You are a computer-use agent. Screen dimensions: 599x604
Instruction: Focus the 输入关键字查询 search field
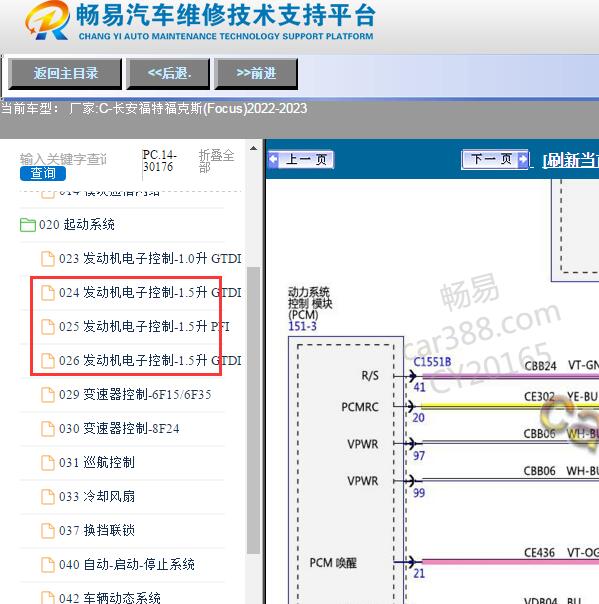[x=64, y=159]
